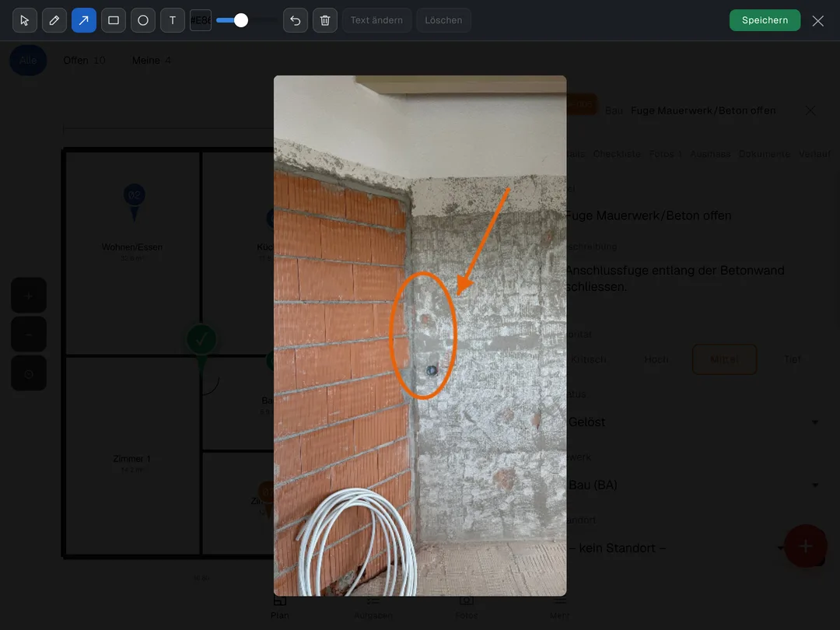The image size is (840, 630).
Task: Open the Verlauf tab
Action: click(x=814, y=154)
